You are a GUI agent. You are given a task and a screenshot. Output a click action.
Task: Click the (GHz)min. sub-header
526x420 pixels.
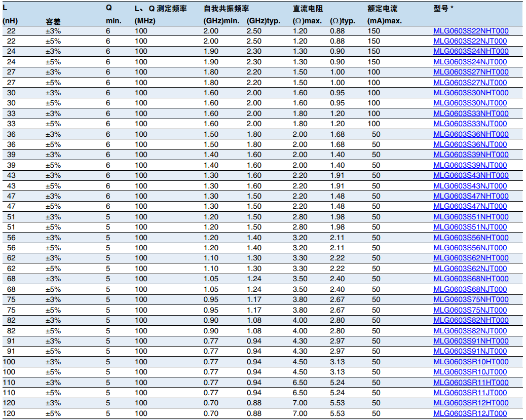click(221, 21)
